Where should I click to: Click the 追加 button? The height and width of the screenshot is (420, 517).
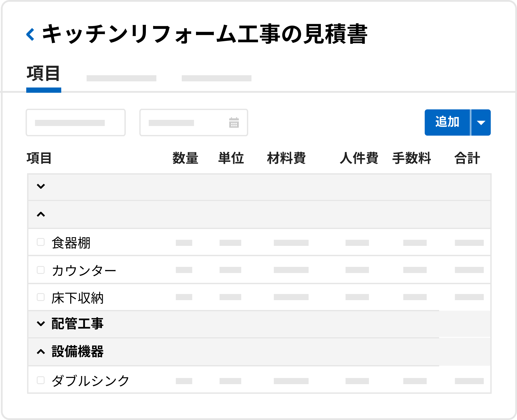(x=447, y=123)
